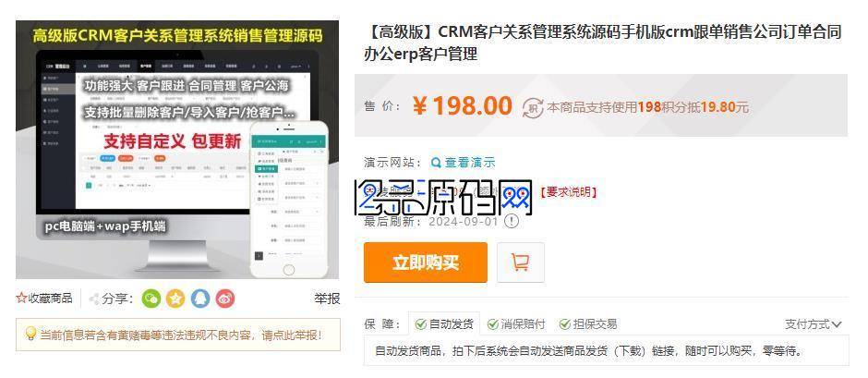Click the magnifier icon beside 查看演示
Image resolution: width=868 pixels, height=378 pixels.
(436, 163)
